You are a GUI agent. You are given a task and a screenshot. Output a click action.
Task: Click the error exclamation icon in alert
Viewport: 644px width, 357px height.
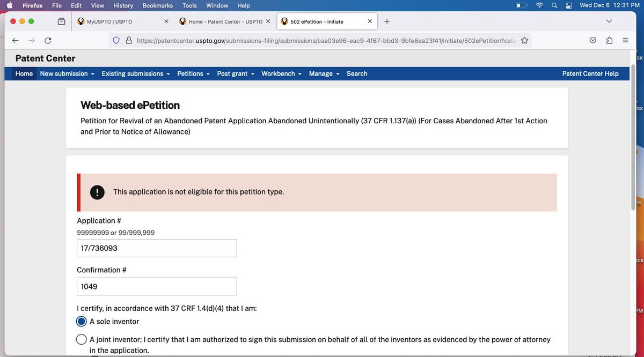point(97,192)
